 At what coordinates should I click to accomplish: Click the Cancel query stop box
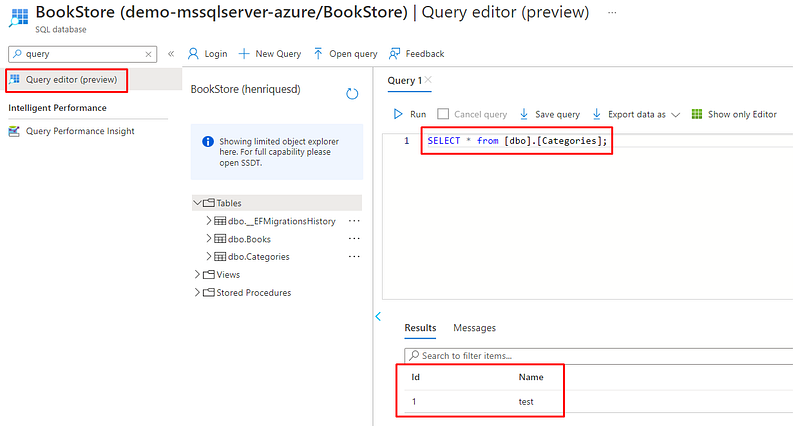[443, 114]
